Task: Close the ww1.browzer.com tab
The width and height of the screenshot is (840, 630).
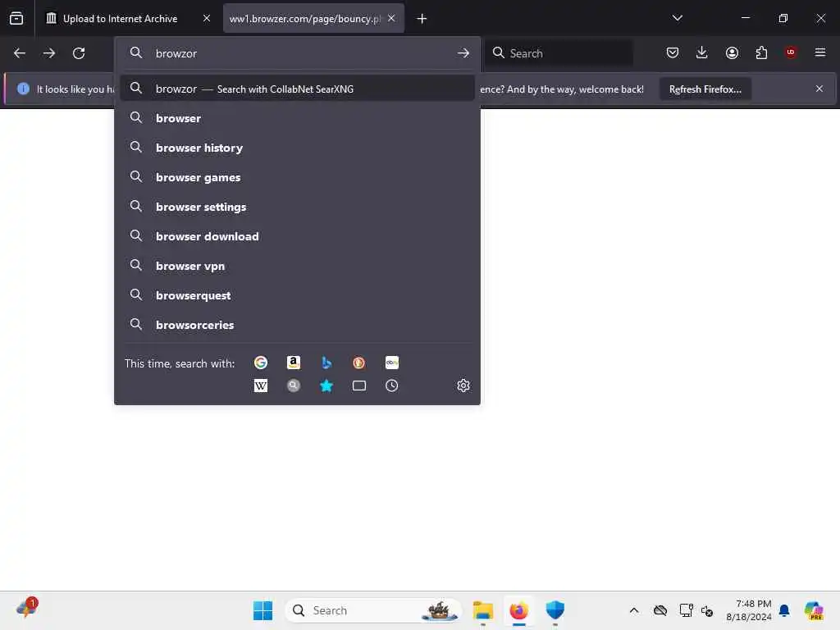Action: click(391, 18)
